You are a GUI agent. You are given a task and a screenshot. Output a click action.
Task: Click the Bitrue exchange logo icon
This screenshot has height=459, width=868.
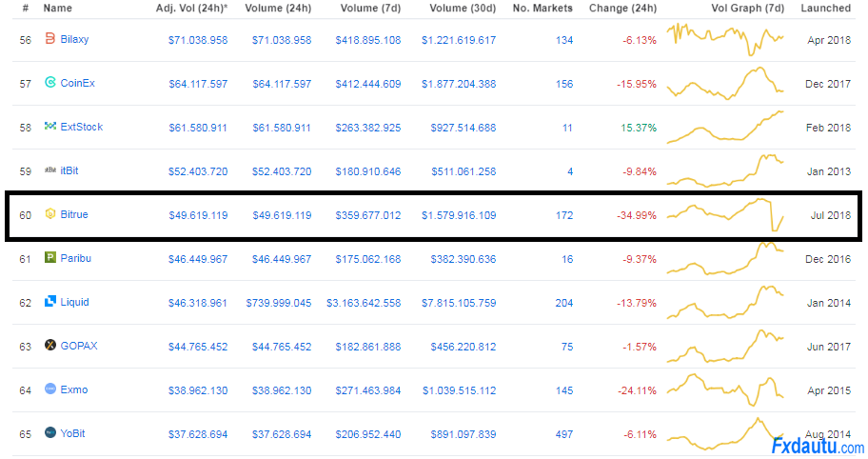tap(51, 215)
